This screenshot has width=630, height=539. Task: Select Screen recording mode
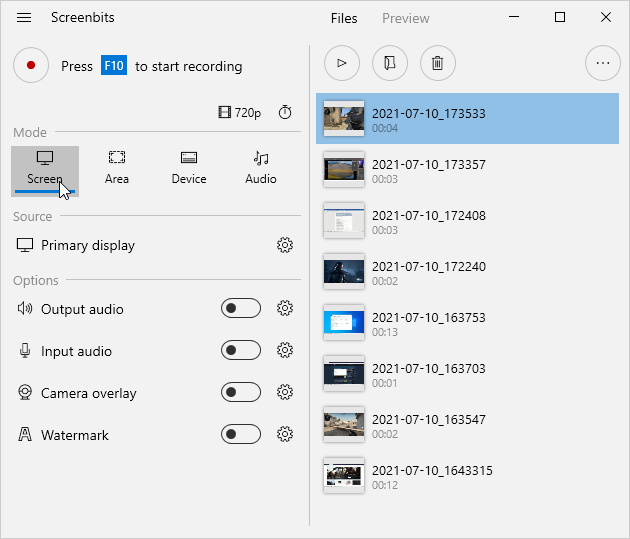tap(45, 172)
